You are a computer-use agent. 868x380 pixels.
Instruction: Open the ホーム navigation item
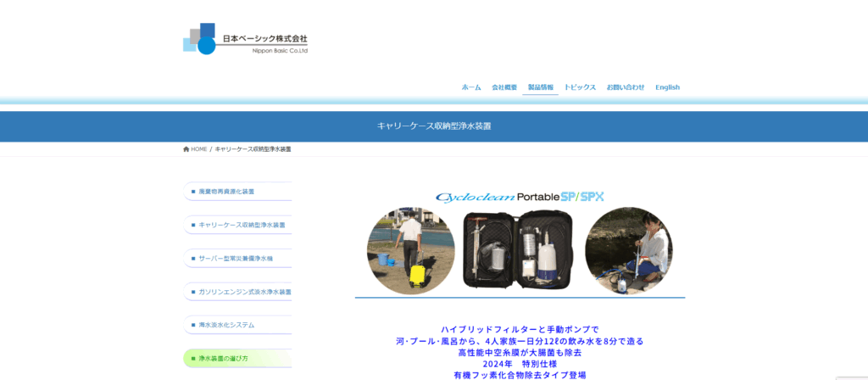click(x=471, y=87)
